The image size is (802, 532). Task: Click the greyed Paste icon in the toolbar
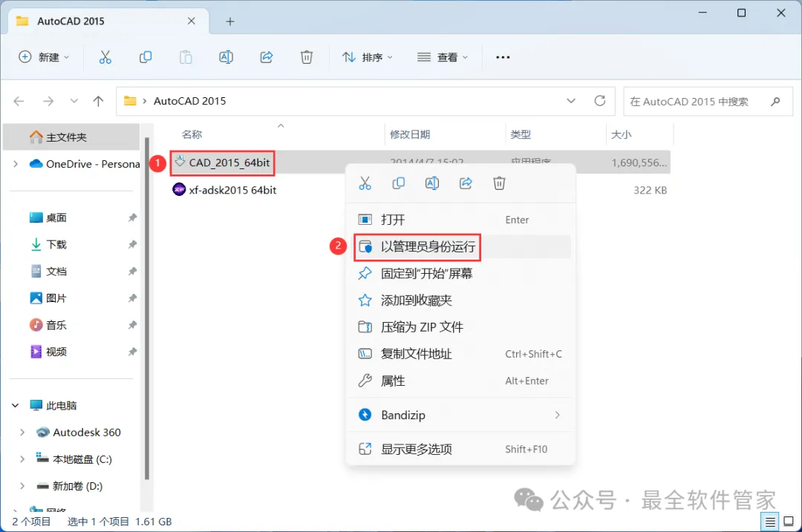(186, 57)
